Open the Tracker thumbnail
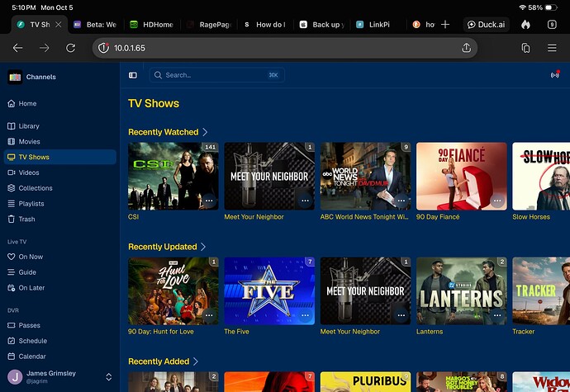The height and width of the screenshot is (392, 570). point(541,291)
